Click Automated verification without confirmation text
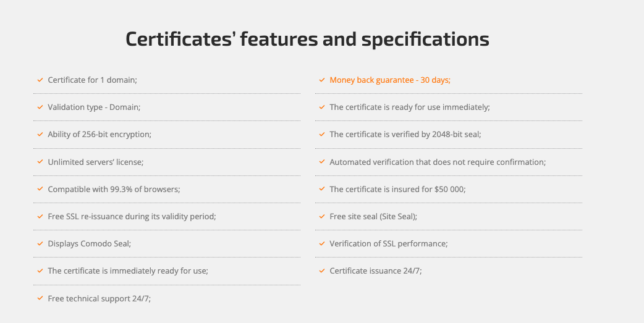This screenshot has width=644, height=323. coord(438,162)
